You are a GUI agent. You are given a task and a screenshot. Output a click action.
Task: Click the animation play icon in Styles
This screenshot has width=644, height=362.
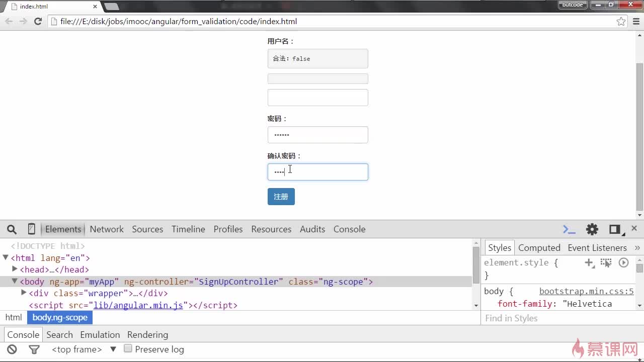(x=623, y=262)
